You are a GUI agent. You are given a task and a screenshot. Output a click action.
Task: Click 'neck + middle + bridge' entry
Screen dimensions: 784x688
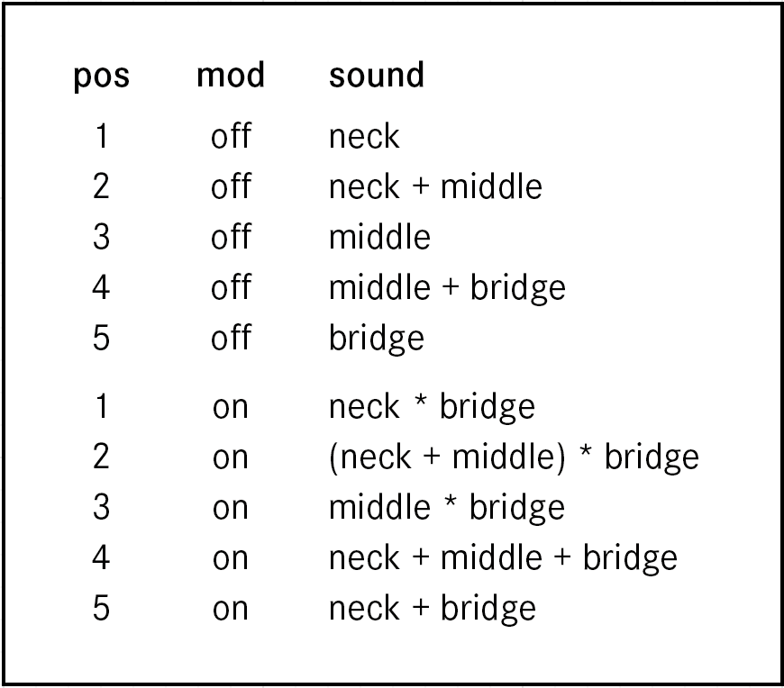coord(503,558)
